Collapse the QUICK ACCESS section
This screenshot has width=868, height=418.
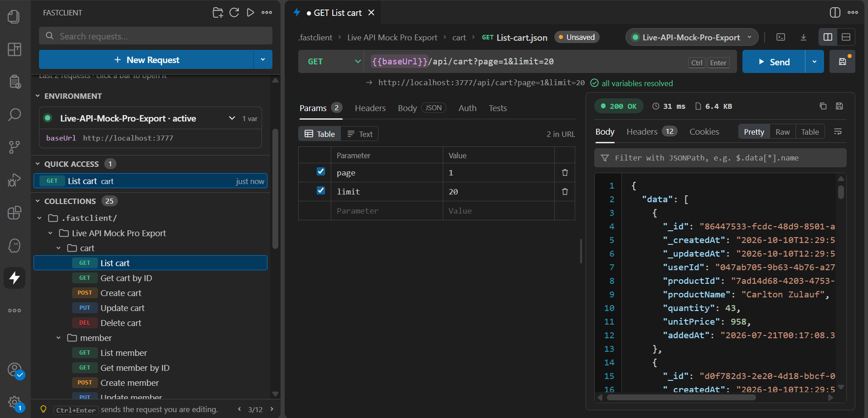click(x=38, y=164)
